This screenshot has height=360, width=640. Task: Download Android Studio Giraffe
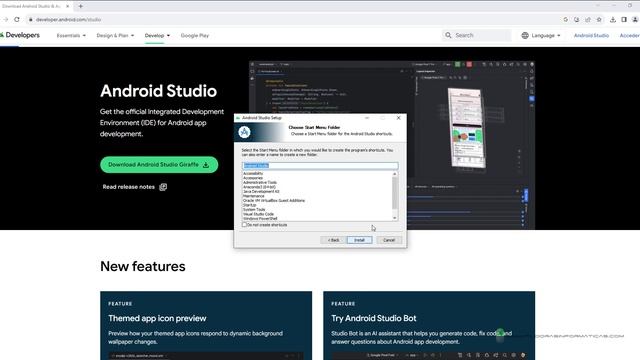(x=159, y=164)
